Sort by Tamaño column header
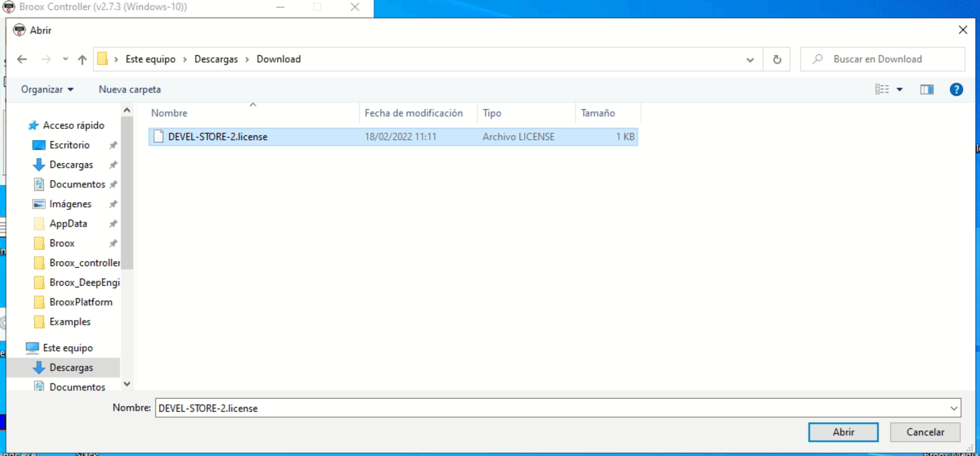The width and height of the screenshot is (980, 456). point(597,113)
